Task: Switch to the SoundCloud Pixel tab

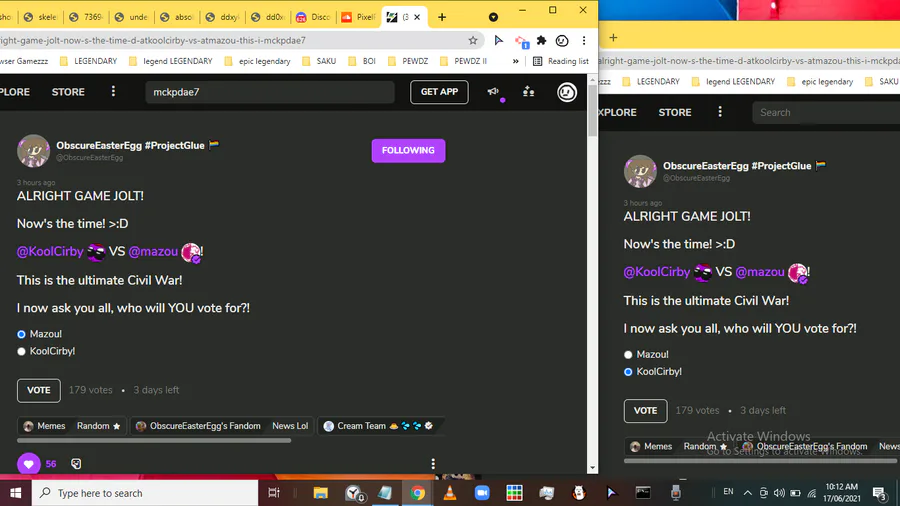Action: (358, 17)
